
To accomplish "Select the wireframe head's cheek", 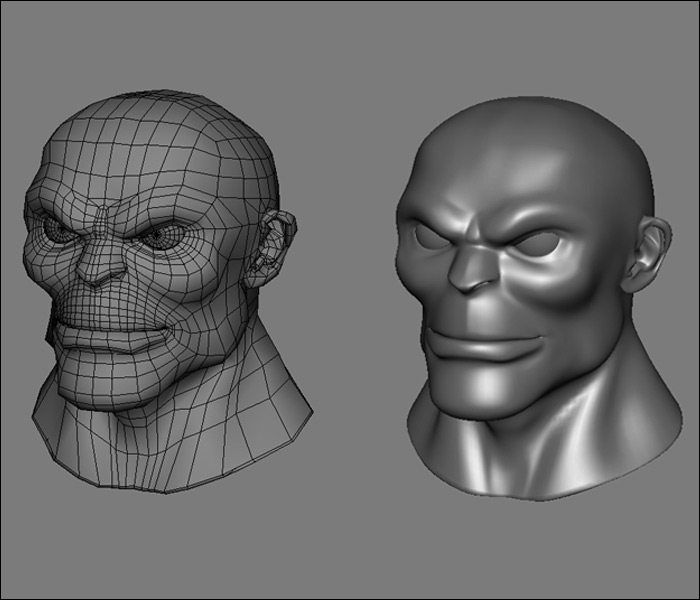I will (205, 300).
